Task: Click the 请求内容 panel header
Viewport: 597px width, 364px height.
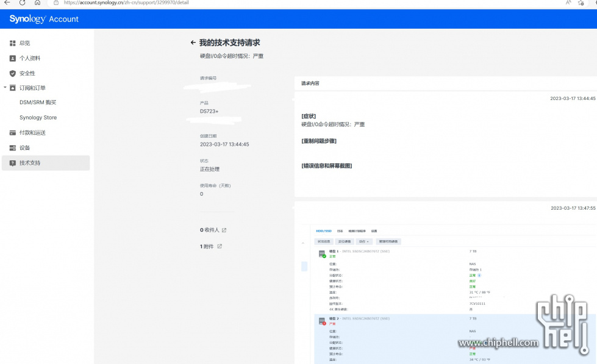Action: [446, 83]
